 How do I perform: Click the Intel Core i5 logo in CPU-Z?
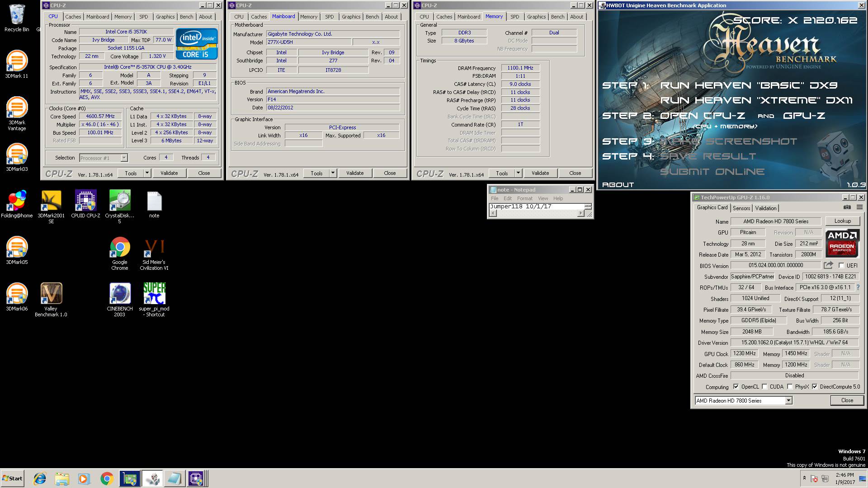197,44
